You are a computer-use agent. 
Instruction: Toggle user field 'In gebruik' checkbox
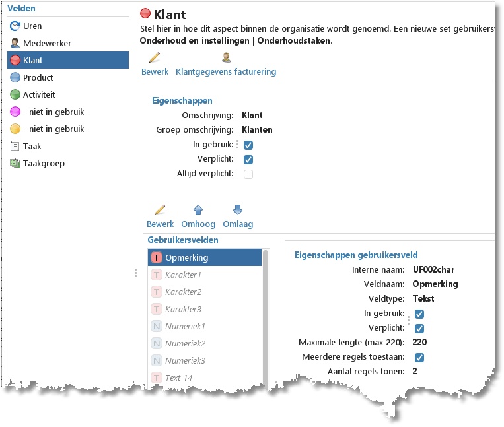419,314
